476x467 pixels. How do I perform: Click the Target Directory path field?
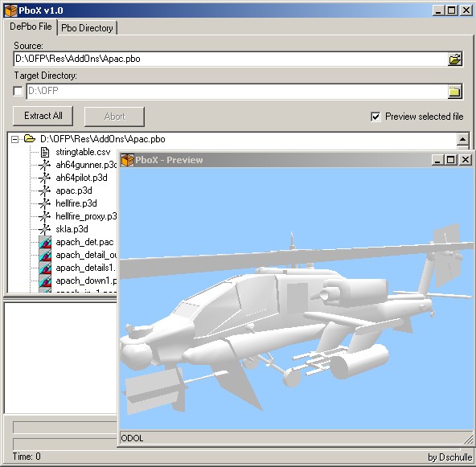point(236,91)
